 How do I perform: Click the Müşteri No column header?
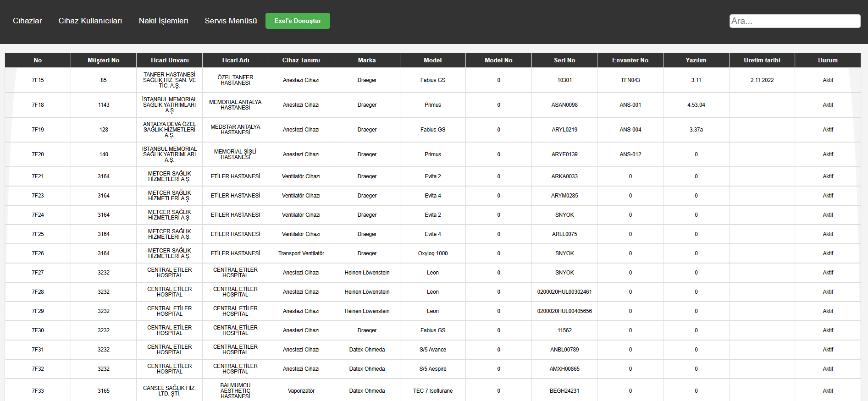tap(104, 60)
